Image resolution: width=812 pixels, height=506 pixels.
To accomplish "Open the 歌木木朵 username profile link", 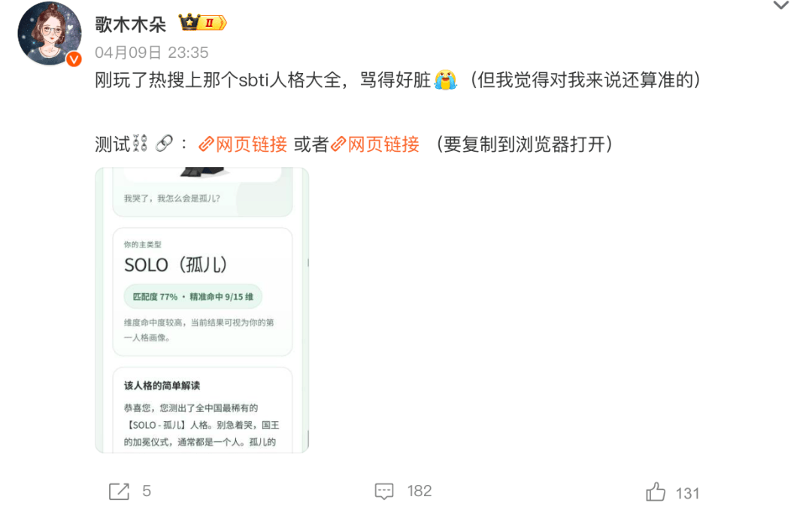I will click(131, 24).
